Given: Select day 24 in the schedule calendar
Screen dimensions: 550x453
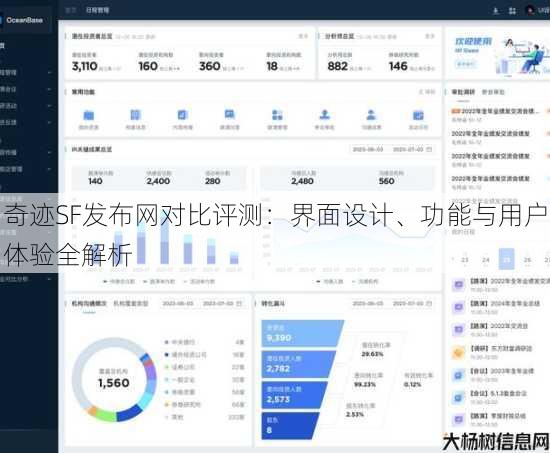Looking at the screenshot, I should [486, 260].
